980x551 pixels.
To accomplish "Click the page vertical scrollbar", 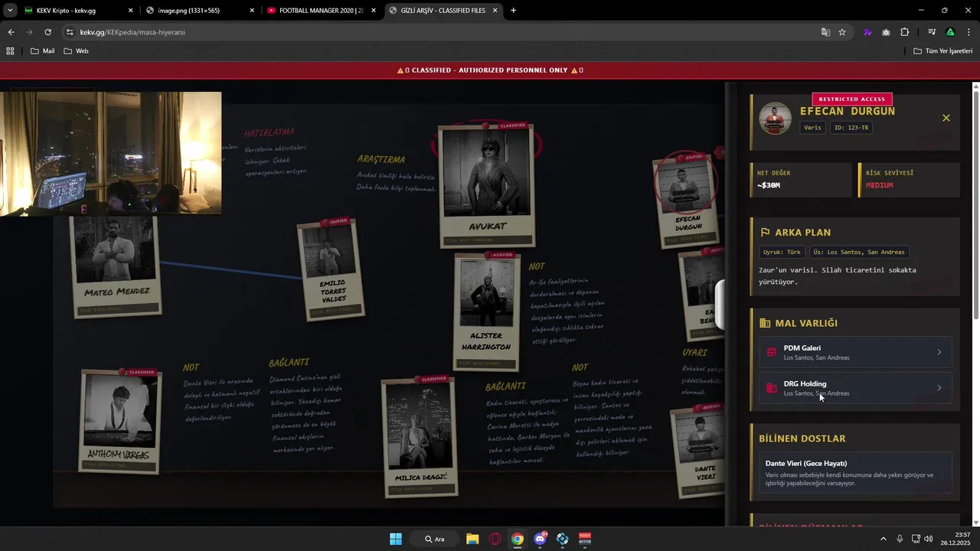I will [975, 207].
